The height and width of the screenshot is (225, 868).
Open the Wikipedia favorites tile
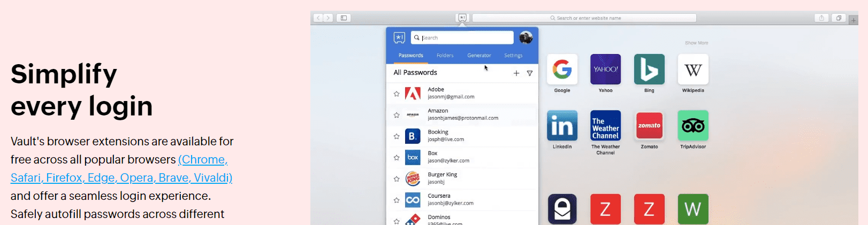(693, 69)
